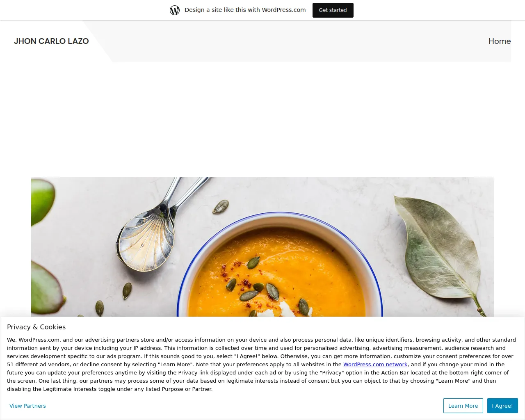Click the WordPress logo icon
The width and height of the screenshot is (525, 420).
[175, 10]
